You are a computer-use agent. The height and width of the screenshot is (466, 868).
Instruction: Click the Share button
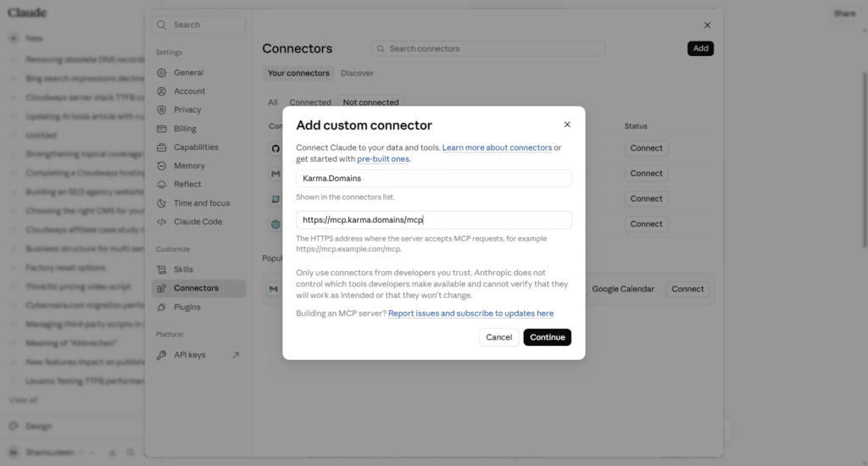(x=844, y=14)
